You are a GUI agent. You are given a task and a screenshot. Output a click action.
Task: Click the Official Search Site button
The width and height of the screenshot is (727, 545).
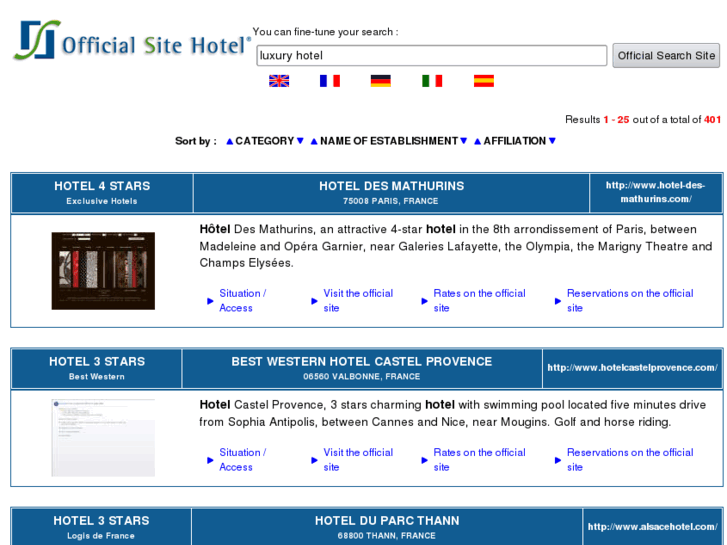[x=666, y=56]
